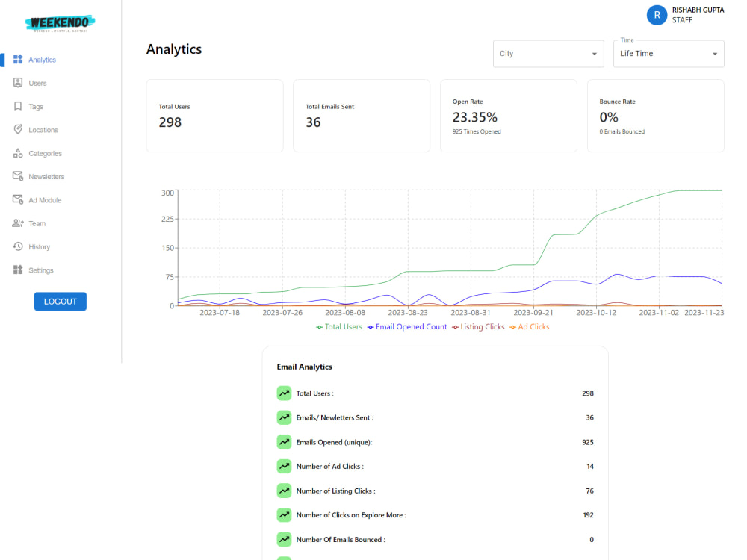This screenshot has width=747, height=560.
Task: Click the RISHABH GUPTA user name
Action: [698, 10]
